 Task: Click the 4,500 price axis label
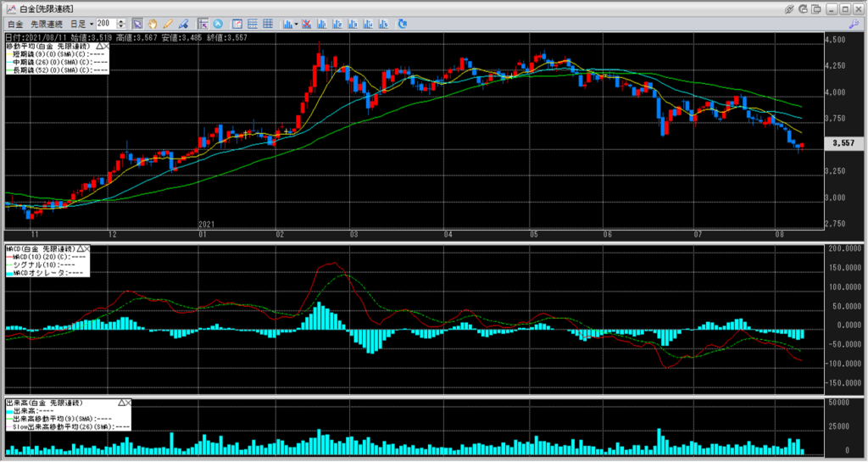pos(835,40)
